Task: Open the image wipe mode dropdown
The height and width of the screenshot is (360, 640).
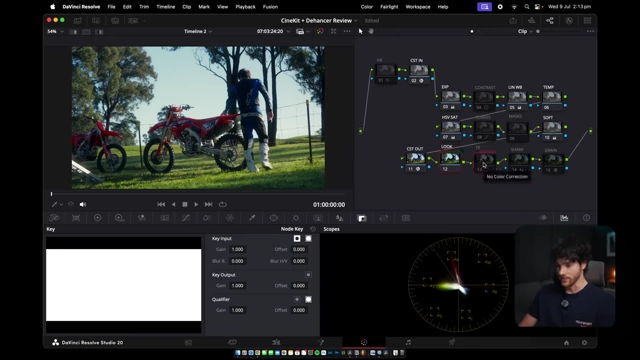Action: (x=302, y=31)
